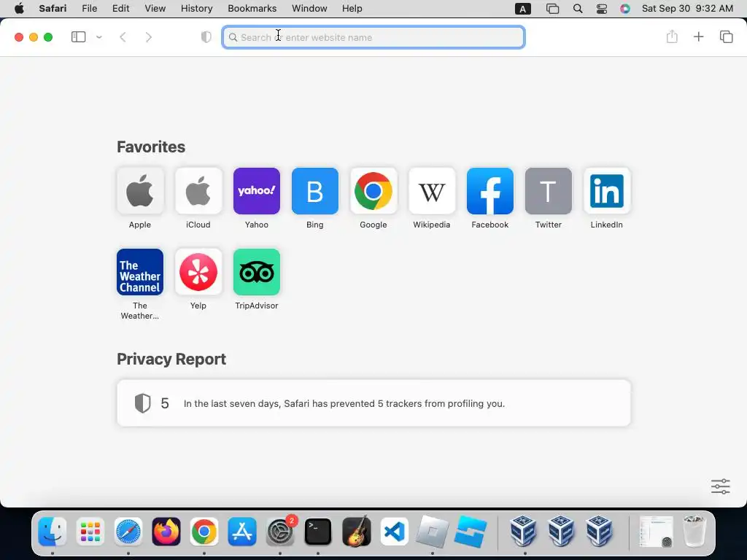Image resolution: width=747 pixels, height=560 pixels.
Task: Open Finder from the Dock
Action: [52, 532]
